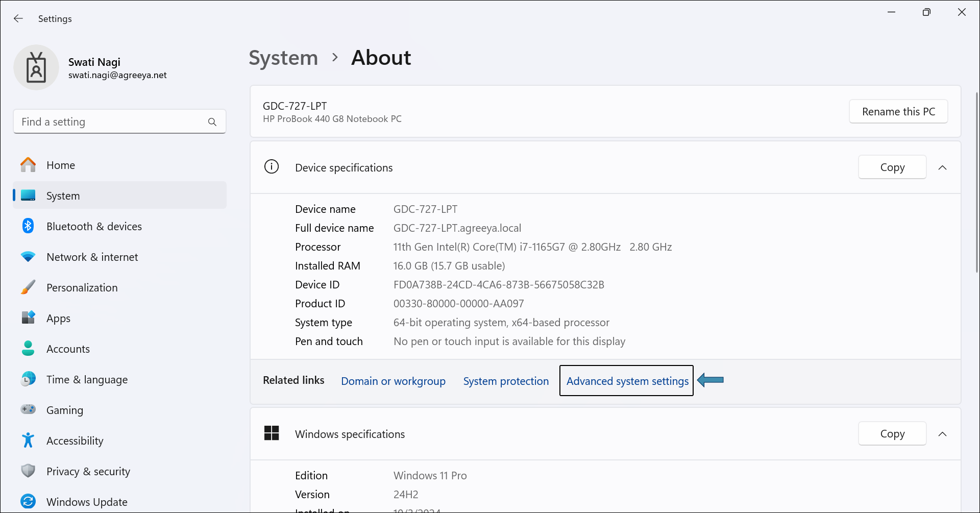Collapse the Windows specifications section
This screenshot has height=513, width=980.
943,434
